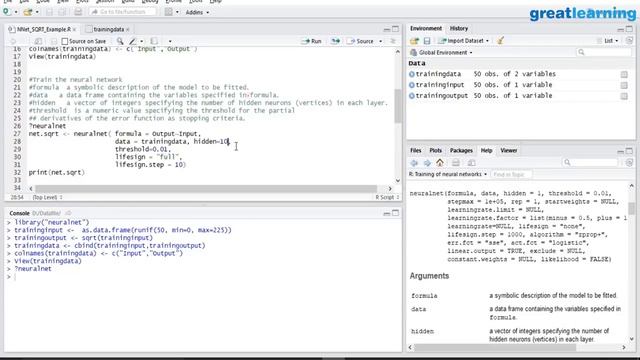Toggle the Source on Save checkbox

(64, 41)
